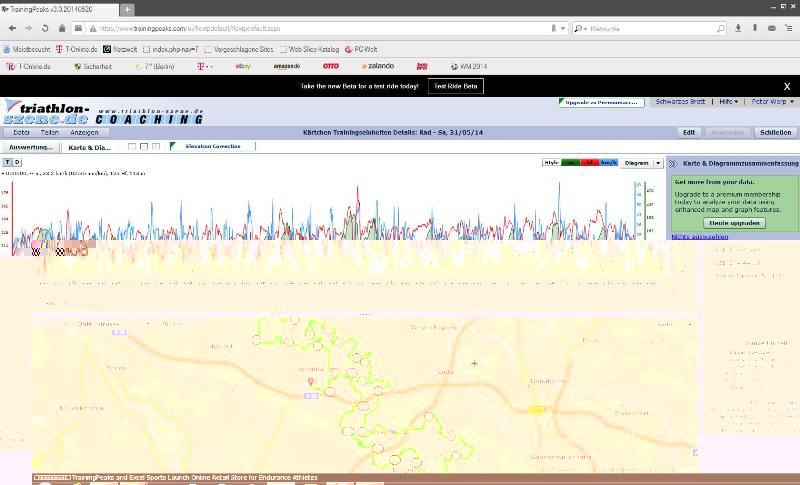
Task: Open a new browser tab with plus
Action: [127, 9]
